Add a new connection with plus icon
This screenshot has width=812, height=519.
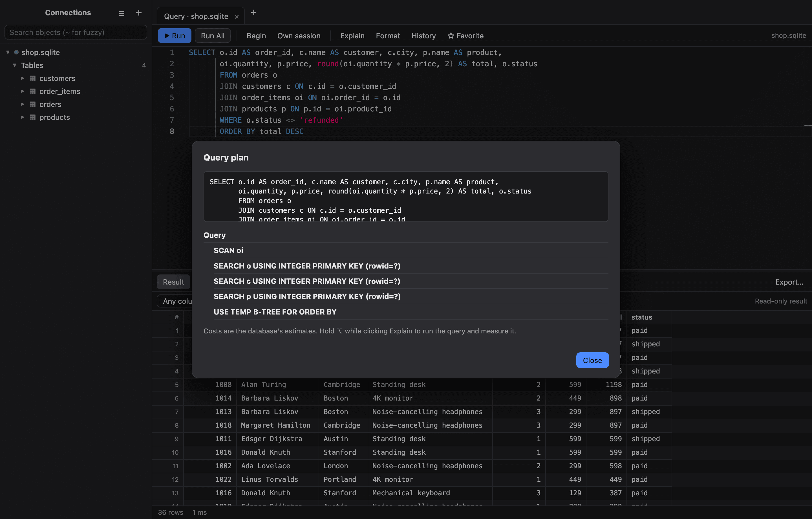pos(139,13)
